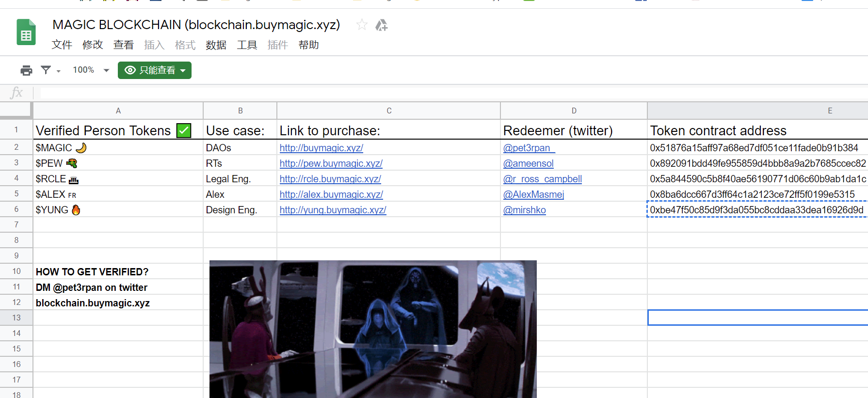Select the $PEW token cell
868x398 pixels.
point(118,163)
